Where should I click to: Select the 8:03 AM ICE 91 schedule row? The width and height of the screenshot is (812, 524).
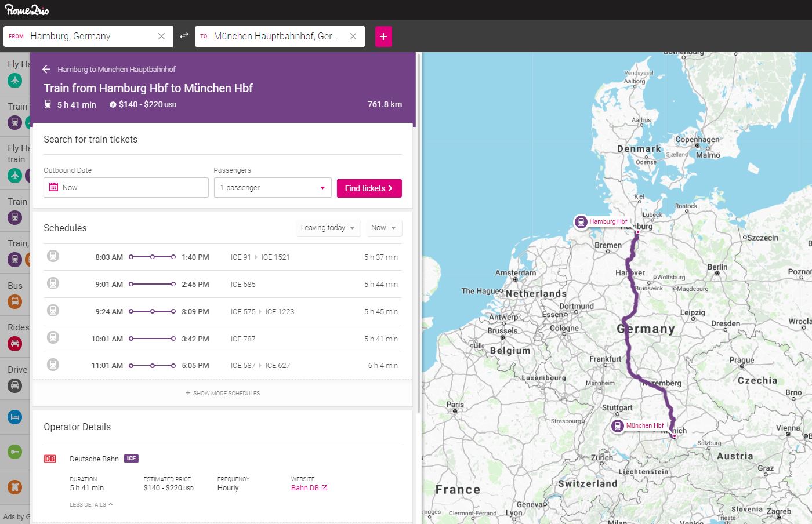coord(223,257)
